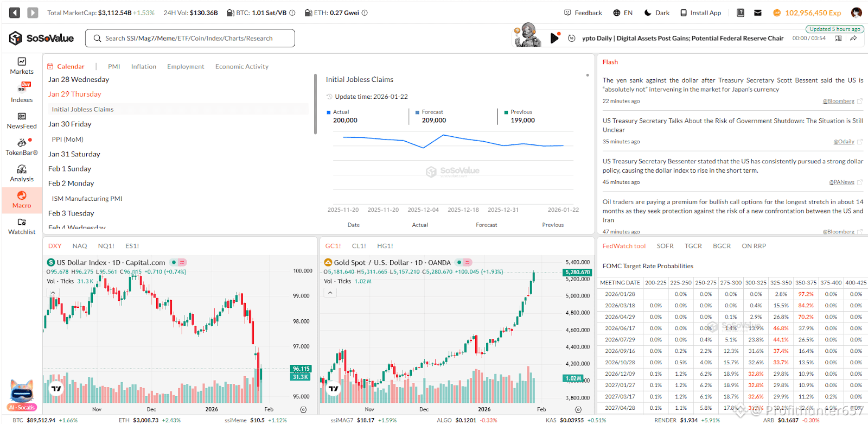Share the audio briefing via arrow icon

coord(853,38)
